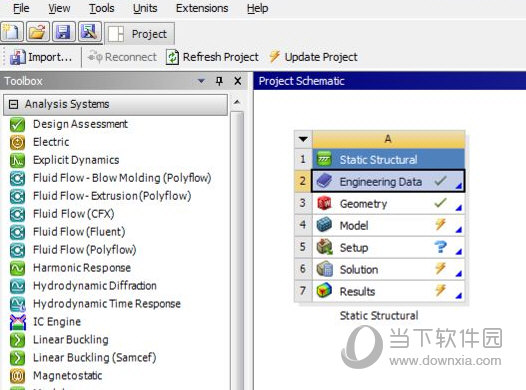Click Setup's question mark status icon

440,247
